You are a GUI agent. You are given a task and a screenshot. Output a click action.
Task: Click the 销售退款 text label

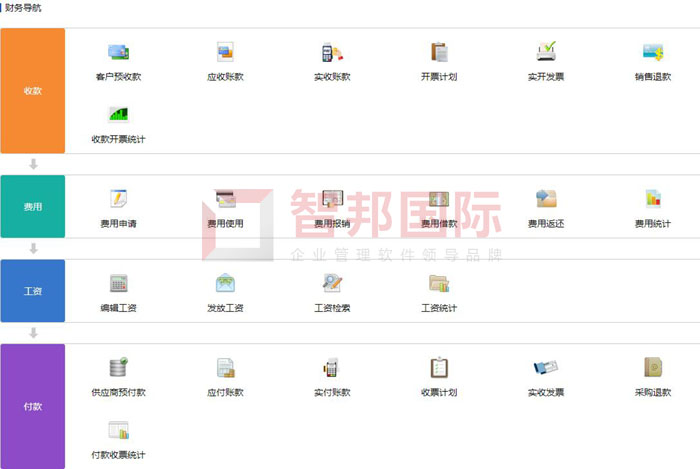coord(653,77)
